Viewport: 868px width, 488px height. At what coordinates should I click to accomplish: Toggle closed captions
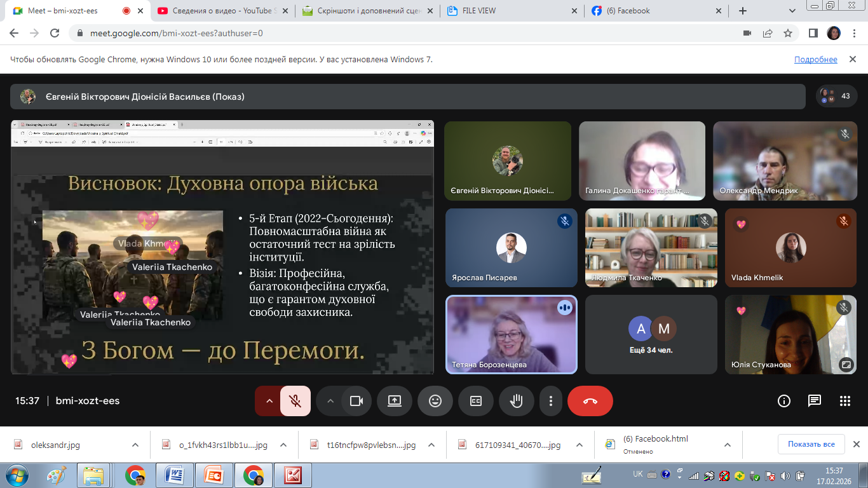click(475, 401)
